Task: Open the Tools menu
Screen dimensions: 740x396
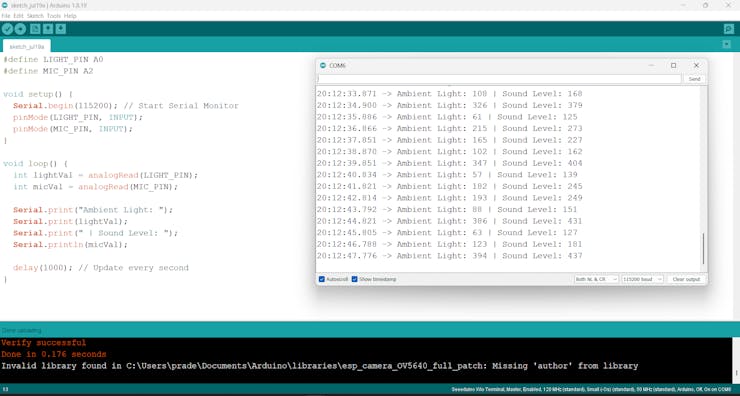Action: click(54, 16)
